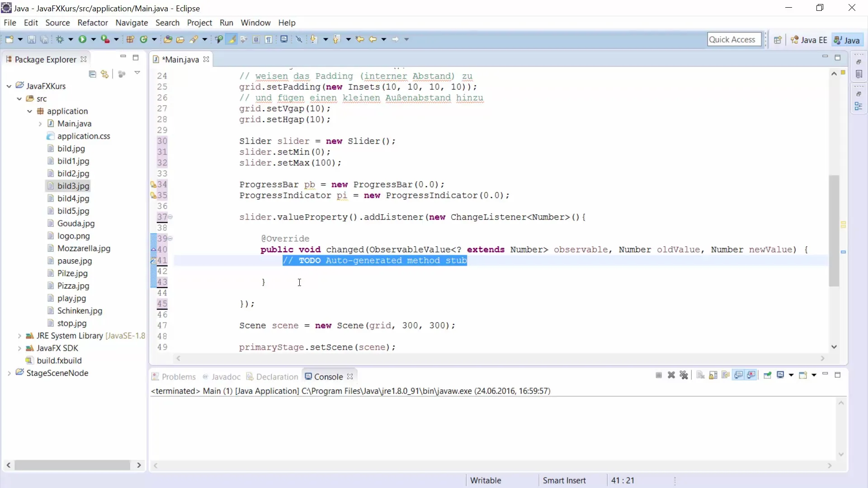
Task: Click the green Run button in toolbar
Action: pos(82,40)
